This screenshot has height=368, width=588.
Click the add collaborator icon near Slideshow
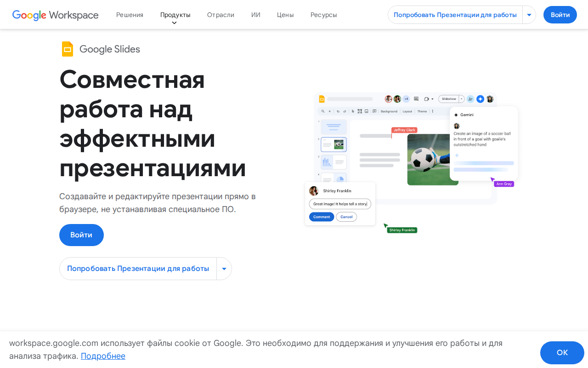point(470,99)
